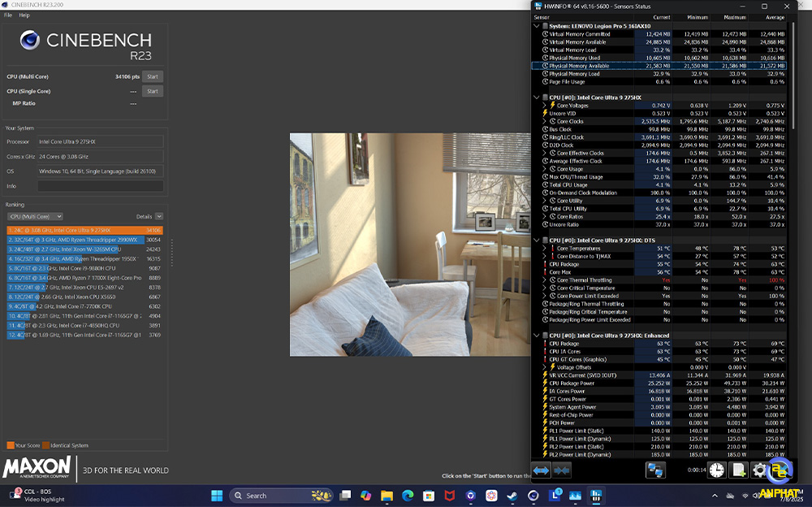Show hidden system tray icons

coord(715,496)
